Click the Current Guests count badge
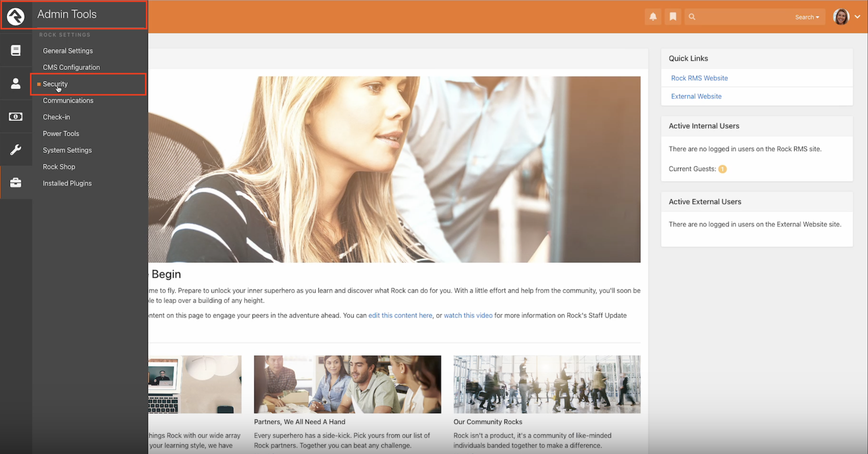This screenshot has height=454, width=868. coord(722,169)
